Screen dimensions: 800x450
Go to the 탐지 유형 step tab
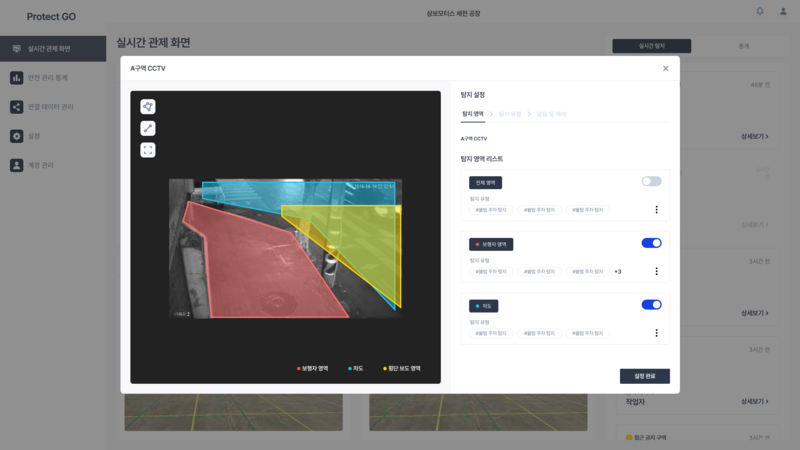pos(510,114)
